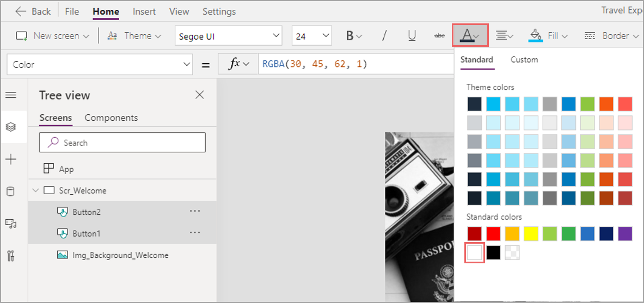
Task: Open the Insert plus icon pane
Action: 11,160
